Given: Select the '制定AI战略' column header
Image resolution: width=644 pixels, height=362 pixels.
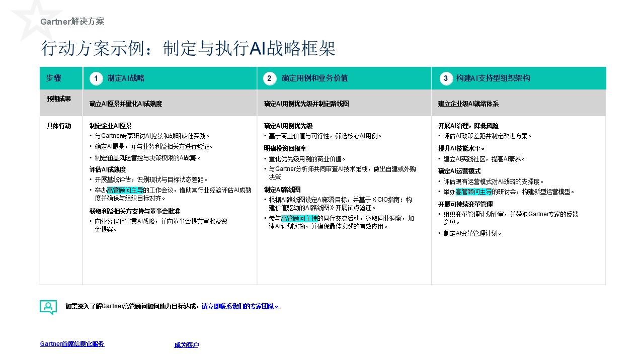Looking at the screenshot, I should [126, 78].
